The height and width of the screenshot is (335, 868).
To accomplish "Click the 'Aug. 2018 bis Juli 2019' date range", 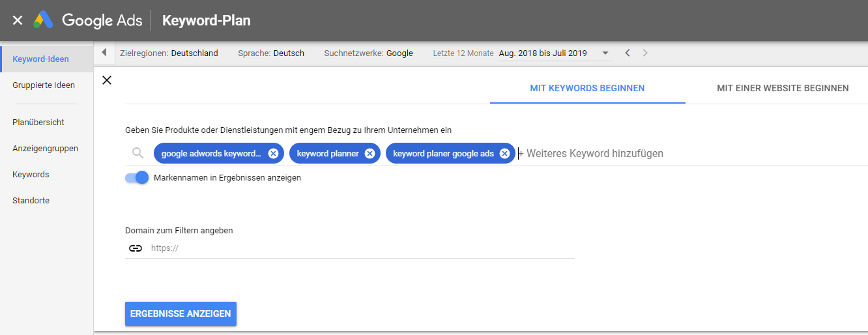I will click(543, 53).
